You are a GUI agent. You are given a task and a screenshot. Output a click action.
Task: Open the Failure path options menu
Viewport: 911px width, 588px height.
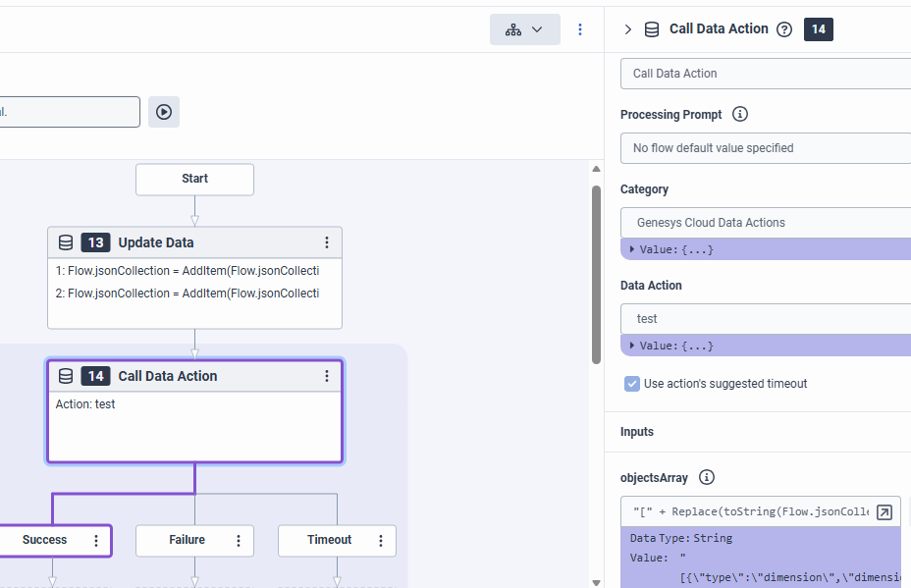pos(239,540)
